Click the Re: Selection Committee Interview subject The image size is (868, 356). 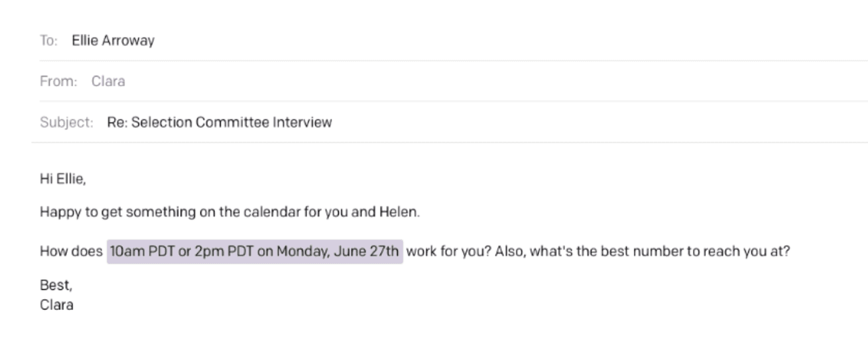(x=219, y=123)
